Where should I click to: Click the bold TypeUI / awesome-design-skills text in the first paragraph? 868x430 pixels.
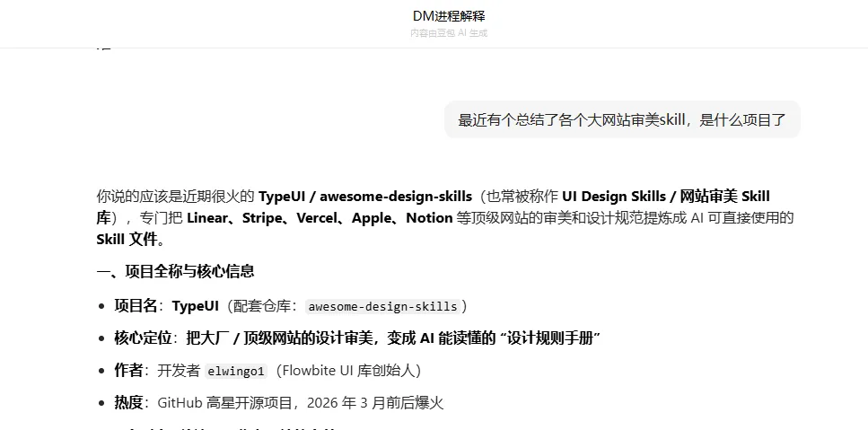click(x=365, y=197)
